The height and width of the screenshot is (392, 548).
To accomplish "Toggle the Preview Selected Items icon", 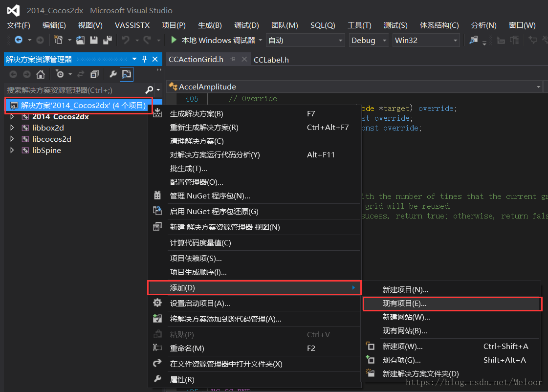I will pyautogui.click(x=127, y=74).
